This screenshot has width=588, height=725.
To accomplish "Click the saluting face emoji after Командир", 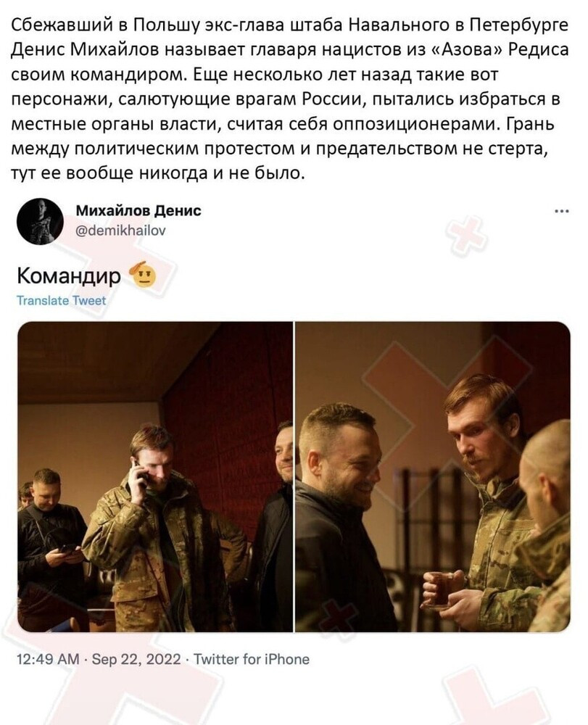I will pos(144,275).
